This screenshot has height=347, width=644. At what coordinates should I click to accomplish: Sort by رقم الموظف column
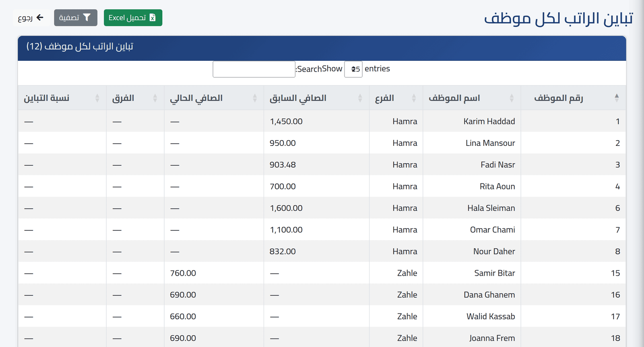[573, 98]
